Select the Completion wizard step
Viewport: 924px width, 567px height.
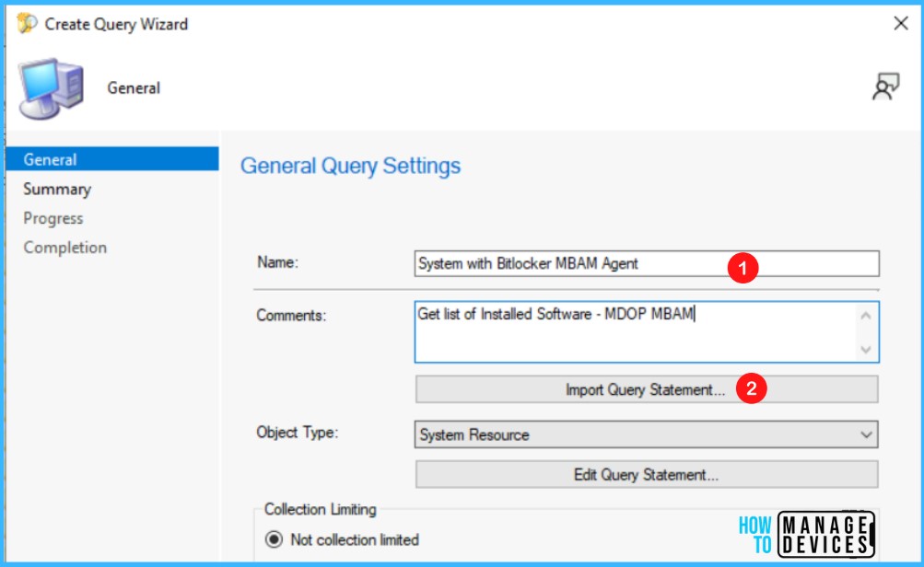coord(64,248)
